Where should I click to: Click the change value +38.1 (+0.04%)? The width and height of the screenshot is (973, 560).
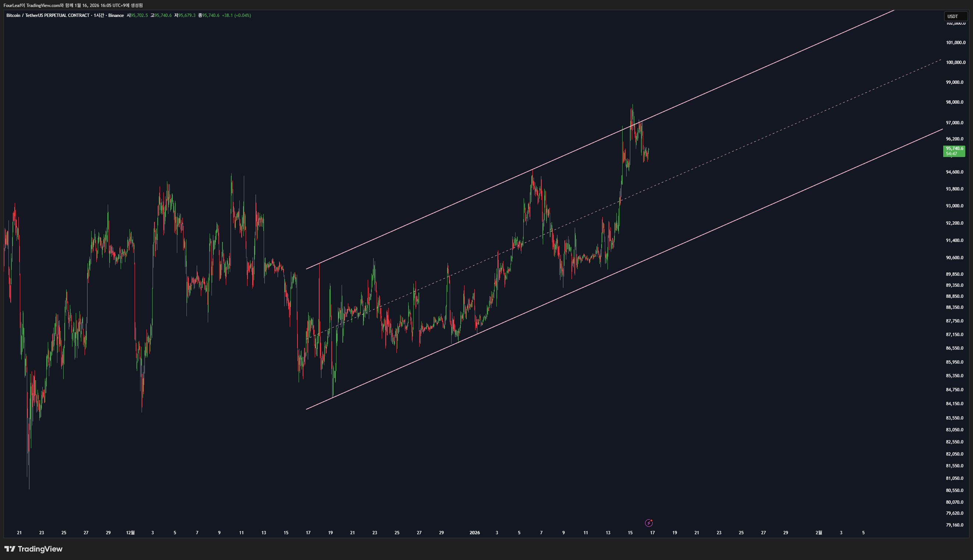(x=236, y=15)
